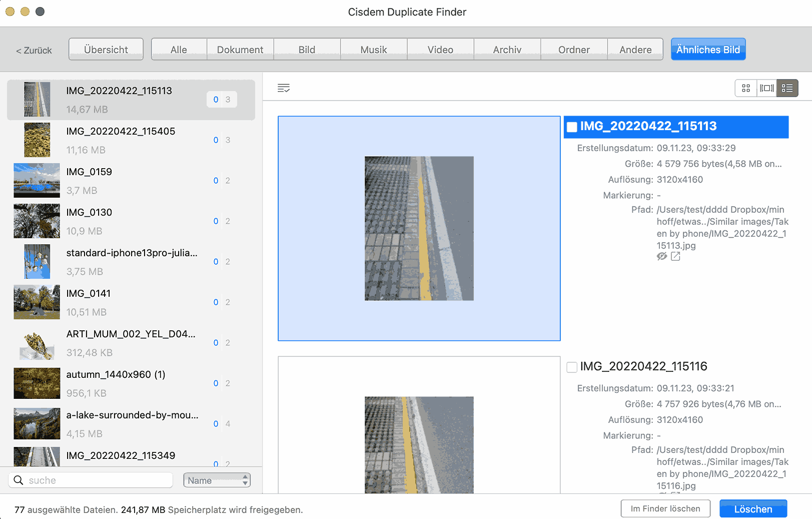
Task: Select IMG_20220422_115405 group in sidebar
Action: [x=131, y=140]
